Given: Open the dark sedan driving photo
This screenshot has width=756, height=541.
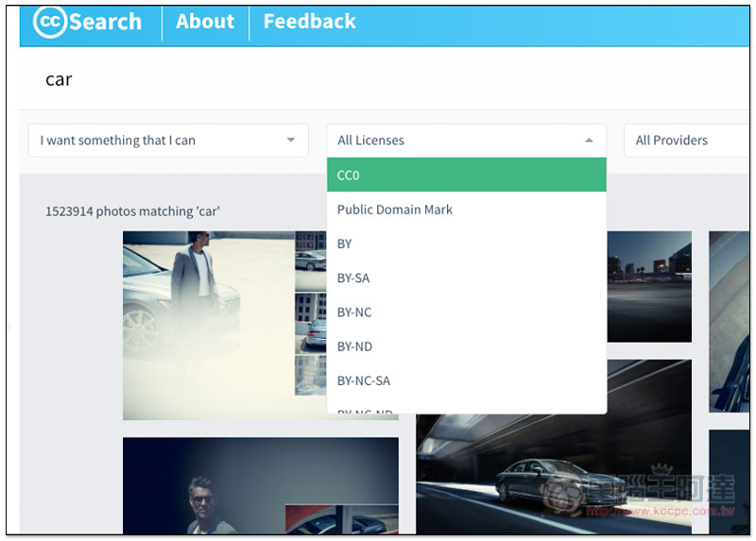Looking at the screenshot, I should point(553,453).
